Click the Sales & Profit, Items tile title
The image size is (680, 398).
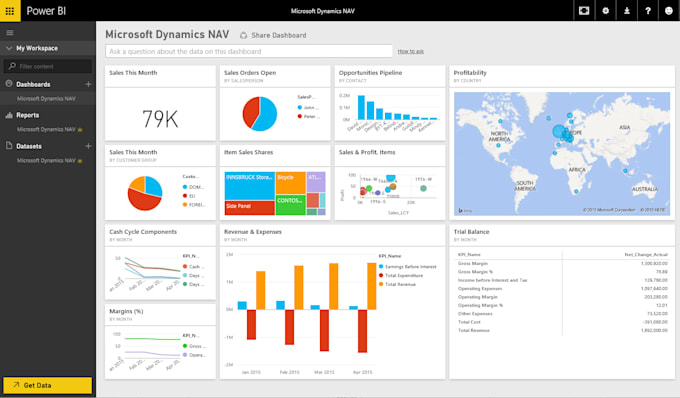coord(367,152)
